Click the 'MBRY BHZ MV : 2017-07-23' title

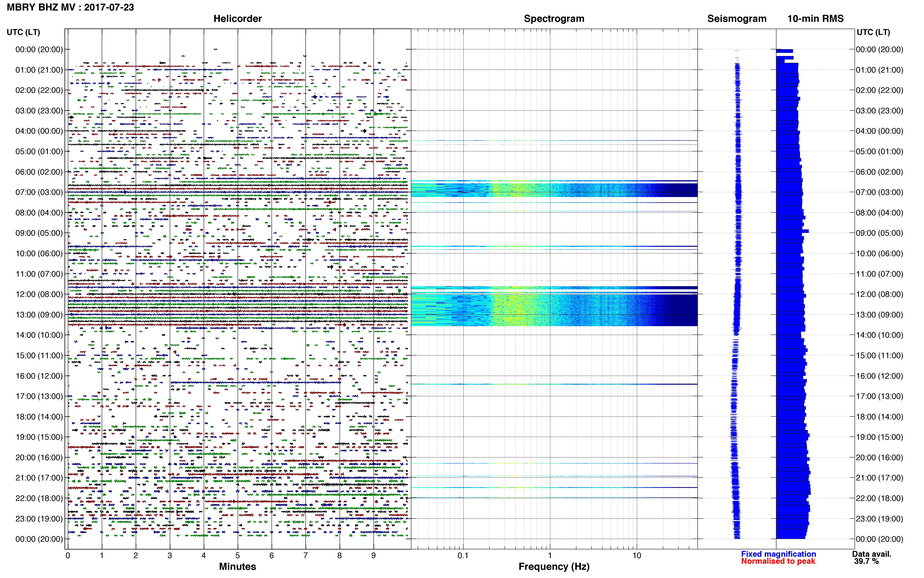[x=70, y=7]
